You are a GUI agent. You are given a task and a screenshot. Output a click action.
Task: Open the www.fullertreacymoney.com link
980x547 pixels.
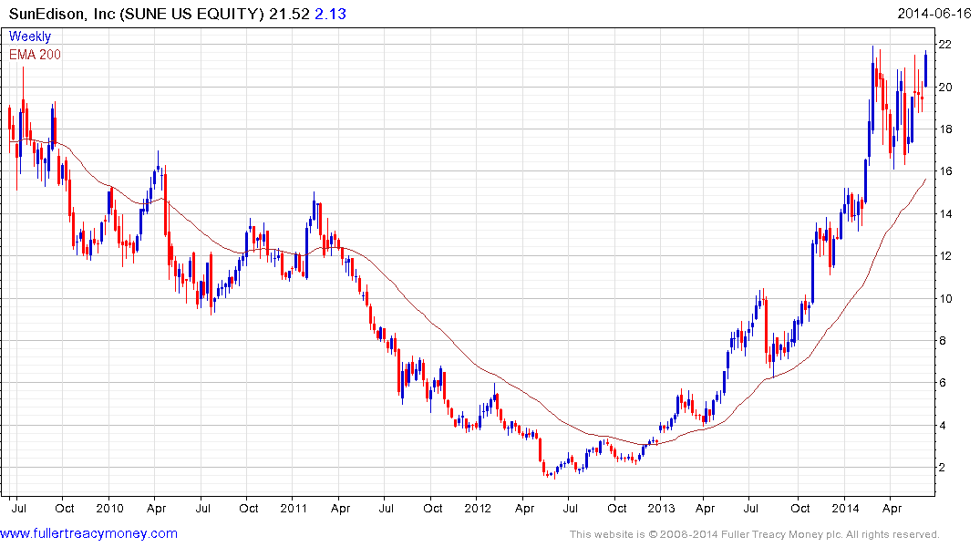[x=88, y=533]
